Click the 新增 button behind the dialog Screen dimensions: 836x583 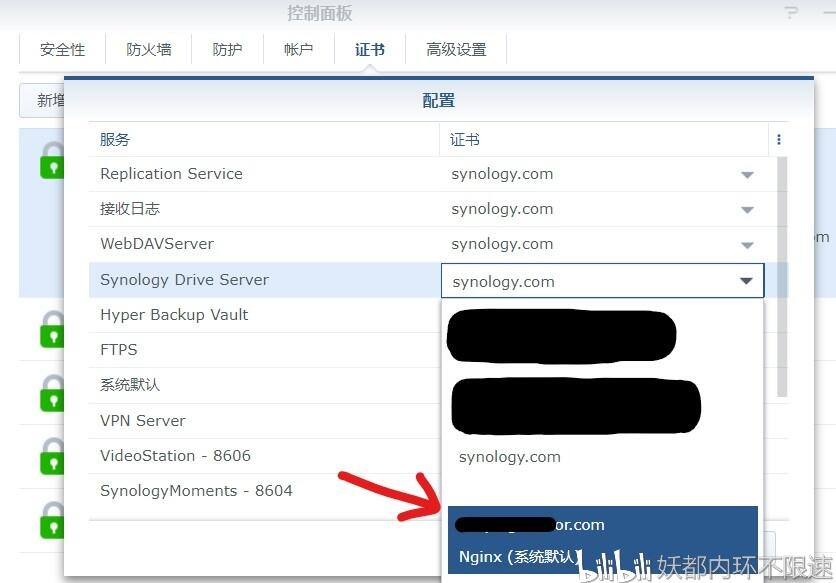pyautogui.click(x=42, y=100)
